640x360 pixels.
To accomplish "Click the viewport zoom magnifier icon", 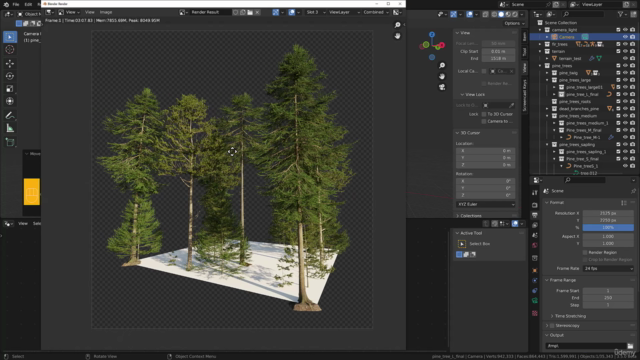I will point(442,66).
